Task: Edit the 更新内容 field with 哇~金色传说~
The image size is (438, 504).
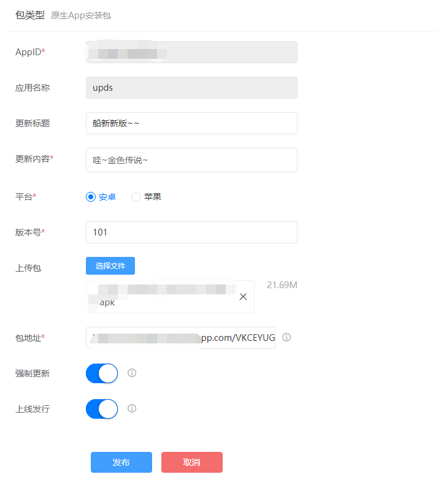Action: point(191,160)
